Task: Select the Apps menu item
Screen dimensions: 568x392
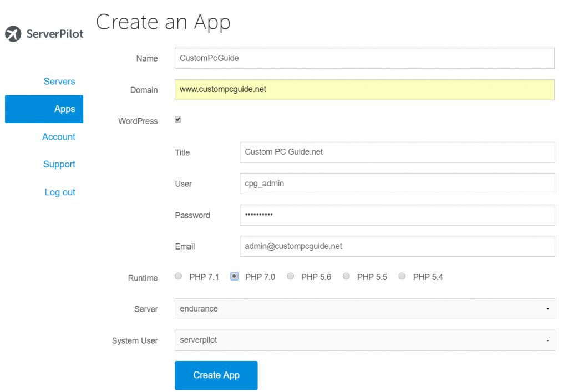Action: click(44, 109)
